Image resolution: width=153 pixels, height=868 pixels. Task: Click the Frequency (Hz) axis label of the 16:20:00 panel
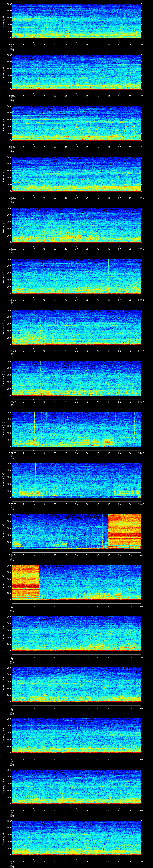(3, 327)
